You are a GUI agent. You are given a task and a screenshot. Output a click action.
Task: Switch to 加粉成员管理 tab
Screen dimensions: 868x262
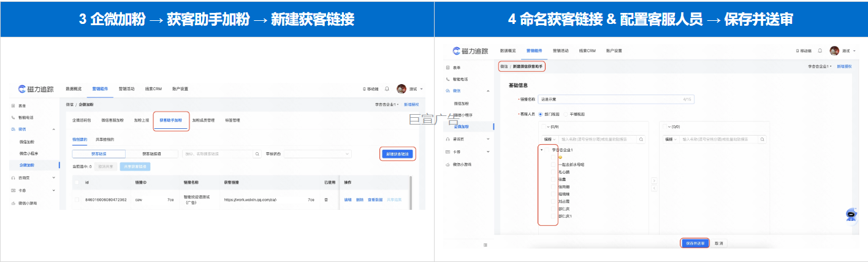click(x=204, y=121)
